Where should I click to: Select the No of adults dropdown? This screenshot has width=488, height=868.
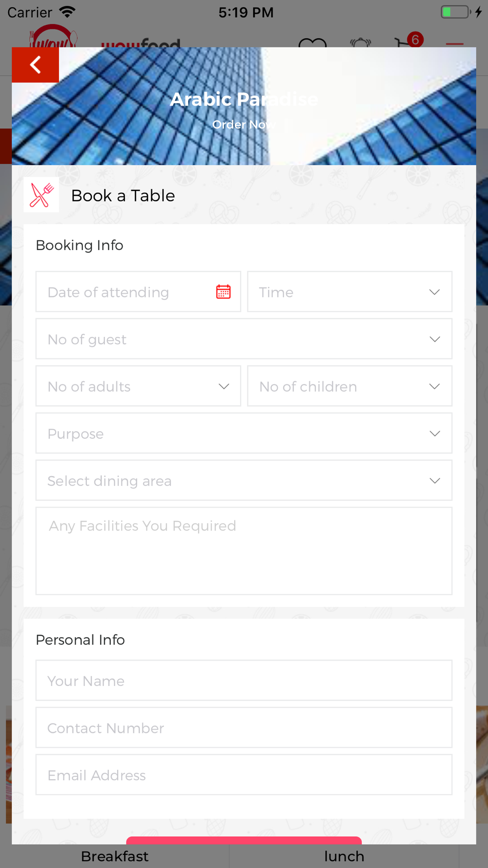click(x=138, y=386)
